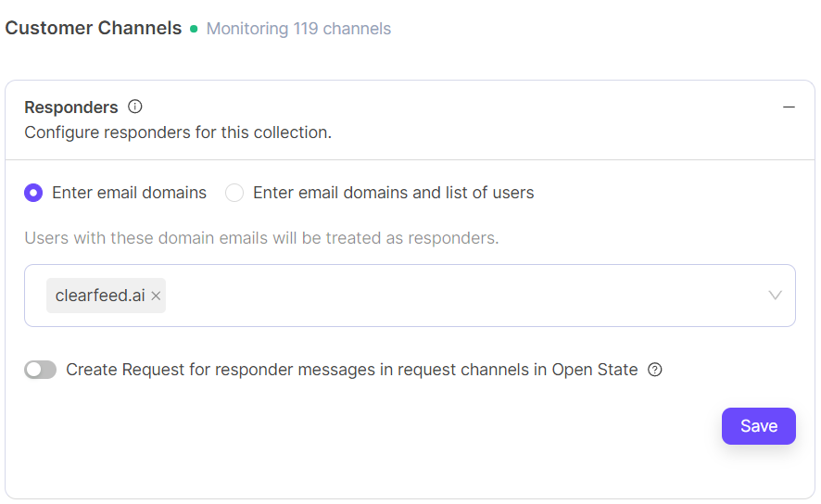821x504 pixels.
Task: Open the email domains dropdown chevron
Action: (776, 296)
